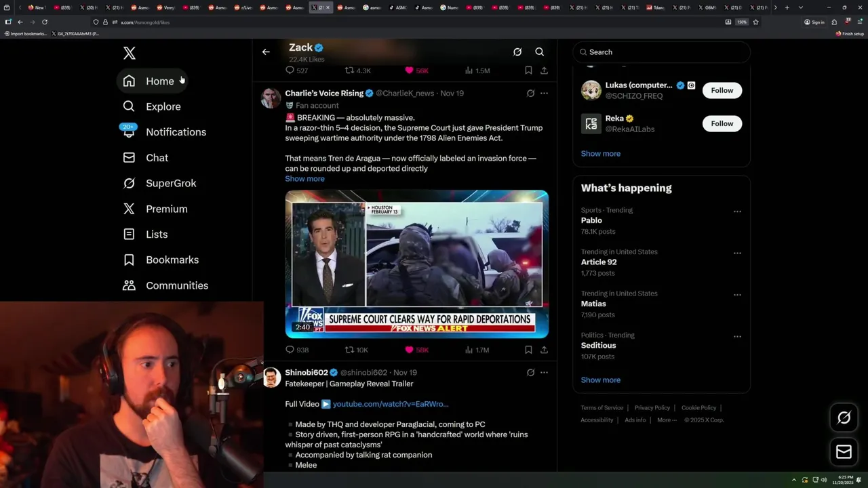List all tabs with chevron dropdown
868x488 pixels.
[x=801, y=7]
